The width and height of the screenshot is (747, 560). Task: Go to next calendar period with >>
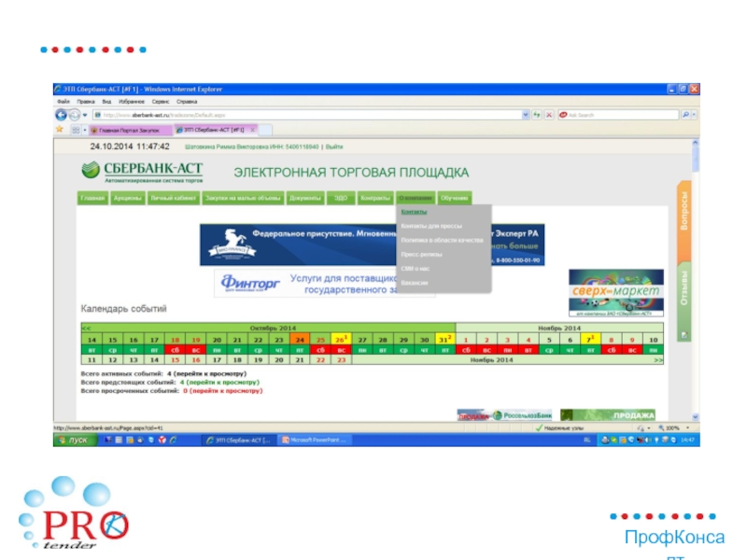pyautogui.click(x=658, y=360)
